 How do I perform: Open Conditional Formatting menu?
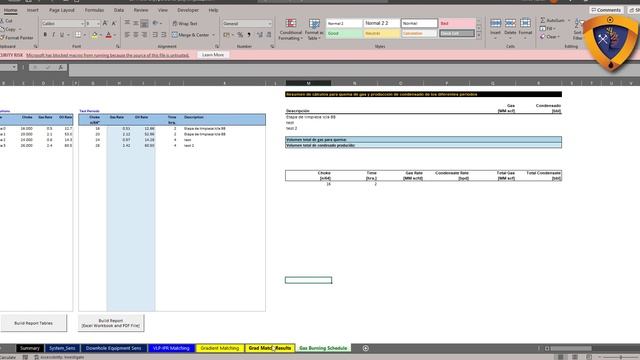291,29
